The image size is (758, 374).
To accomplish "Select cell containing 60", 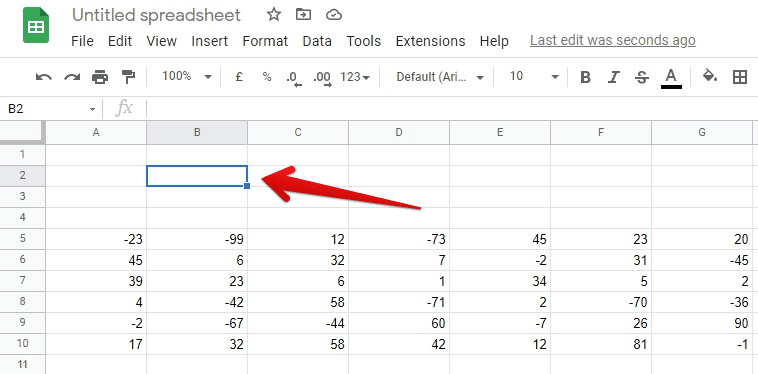I will (399, 323).
